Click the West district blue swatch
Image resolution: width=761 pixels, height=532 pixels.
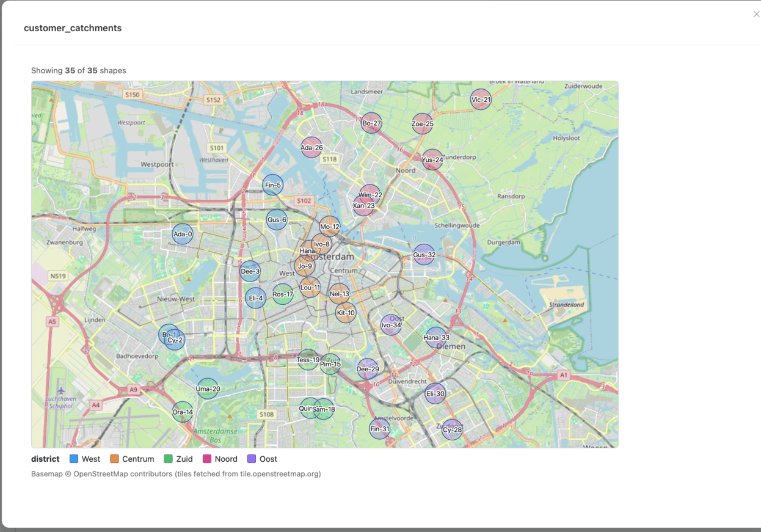pos(74,459)
